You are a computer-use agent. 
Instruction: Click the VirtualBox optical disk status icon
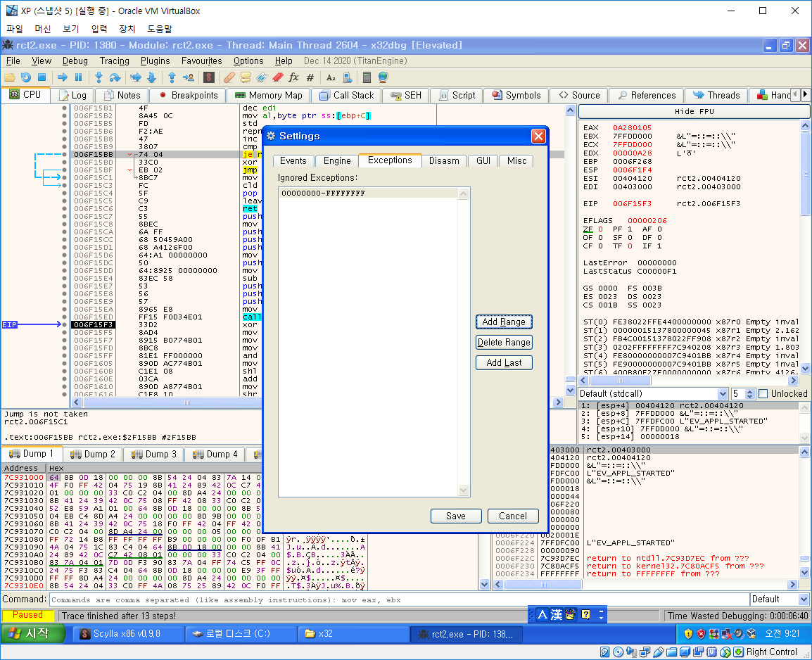click(x=618, y=652)
